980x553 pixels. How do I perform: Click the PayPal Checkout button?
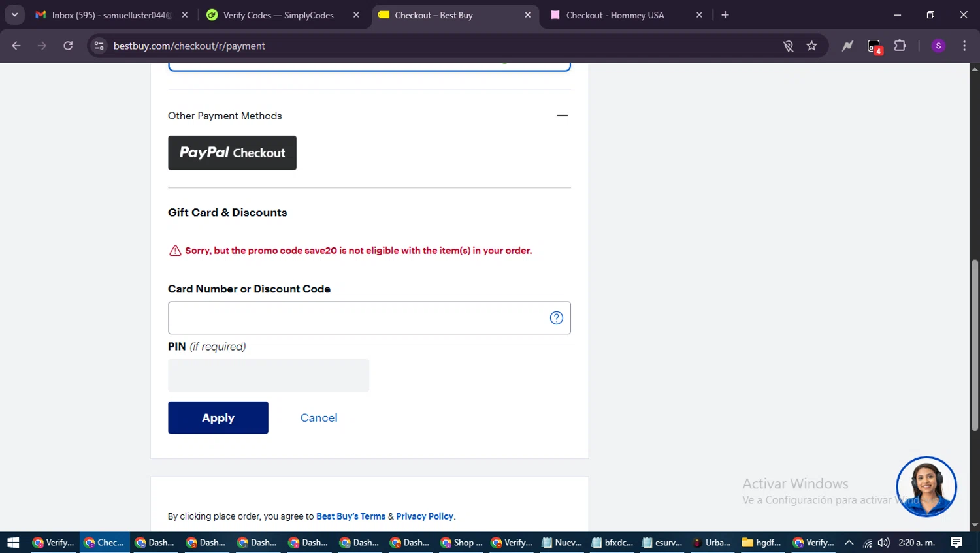tap(232, 153)
